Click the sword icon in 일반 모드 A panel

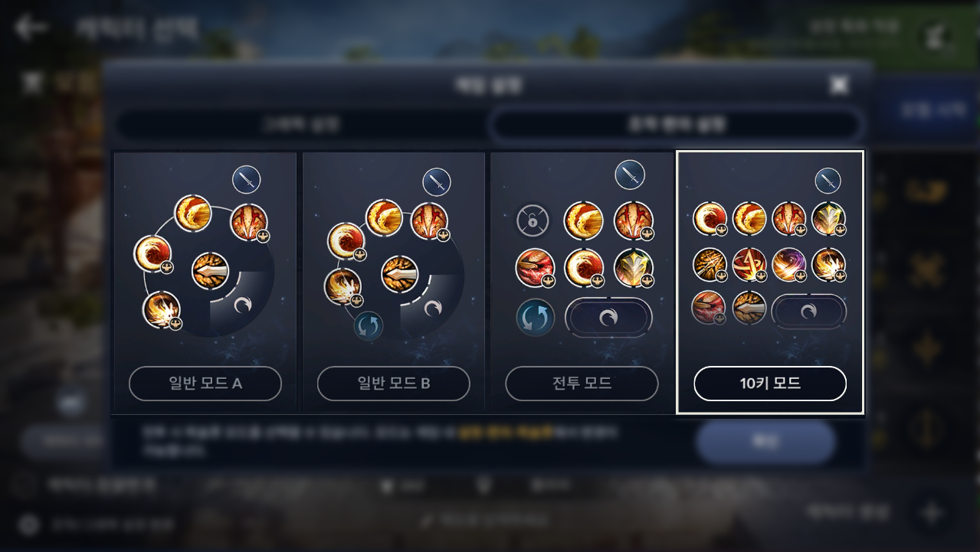click(x=247, y=180)
